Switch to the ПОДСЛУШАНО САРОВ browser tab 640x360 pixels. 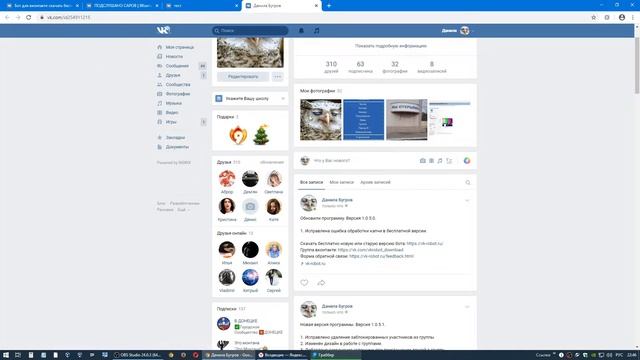click(123, 6)
